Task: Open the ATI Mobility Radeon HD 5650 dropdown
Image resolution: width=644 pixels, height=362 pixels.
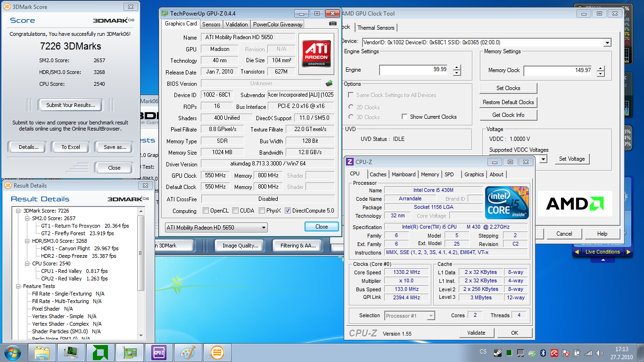Action: (x=216, y=228)
